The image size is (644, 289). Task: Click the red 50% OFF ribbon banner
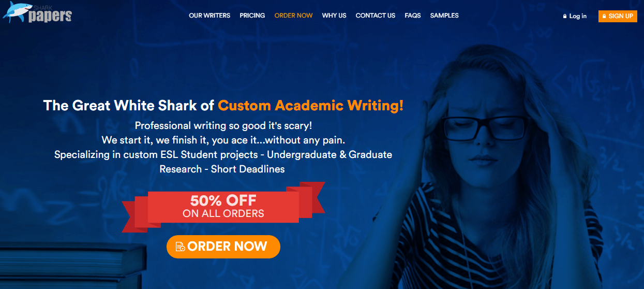[x=223, y=206]
